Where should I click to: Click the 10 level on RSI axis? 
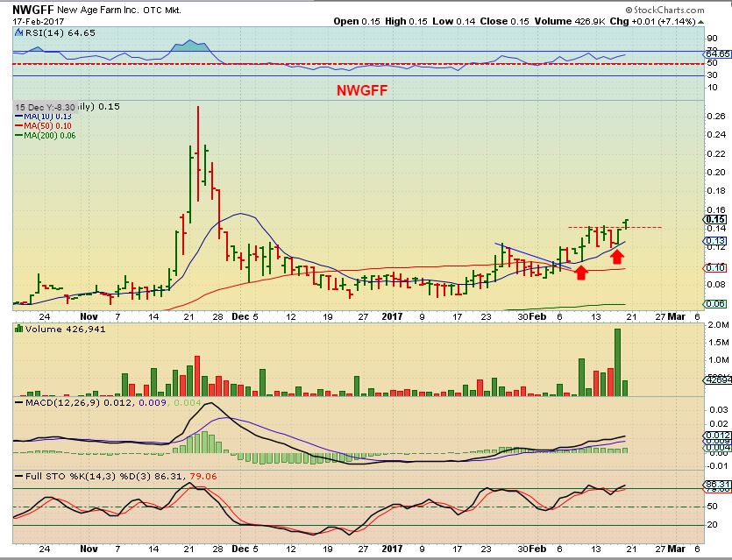tap(713, 88)
